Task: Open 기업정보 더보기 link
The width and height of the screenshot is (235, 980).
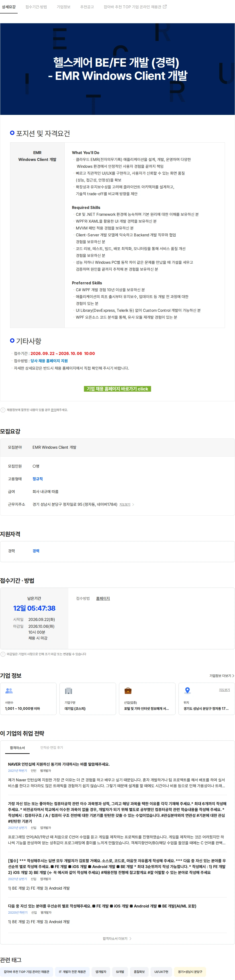Action: [222, 676]
